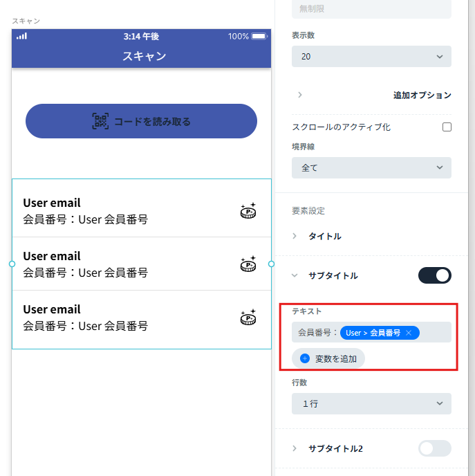
Task: Click the point coin icon in second list row
Action: (248, 264)
